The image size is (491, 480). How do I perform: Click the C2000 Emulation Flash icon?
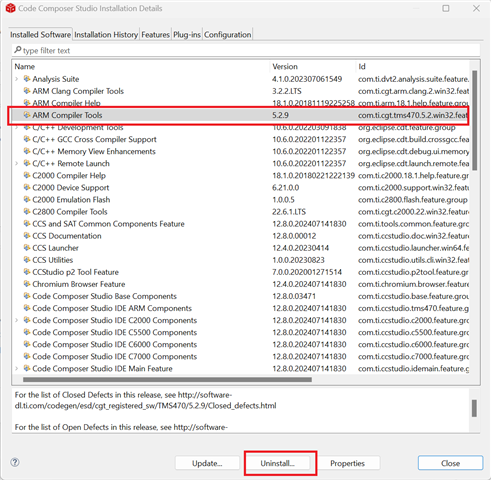27,199
